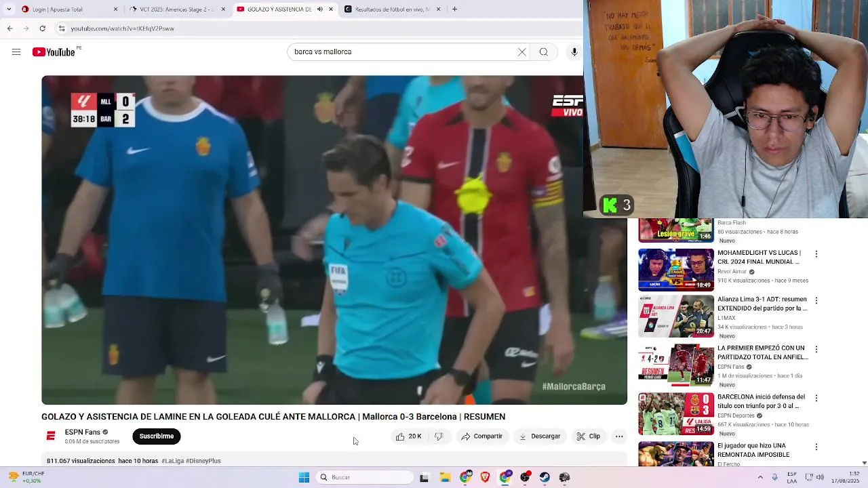Switch to VCT 2025 Americas Stage 2 tab

(x=179, y=9)
